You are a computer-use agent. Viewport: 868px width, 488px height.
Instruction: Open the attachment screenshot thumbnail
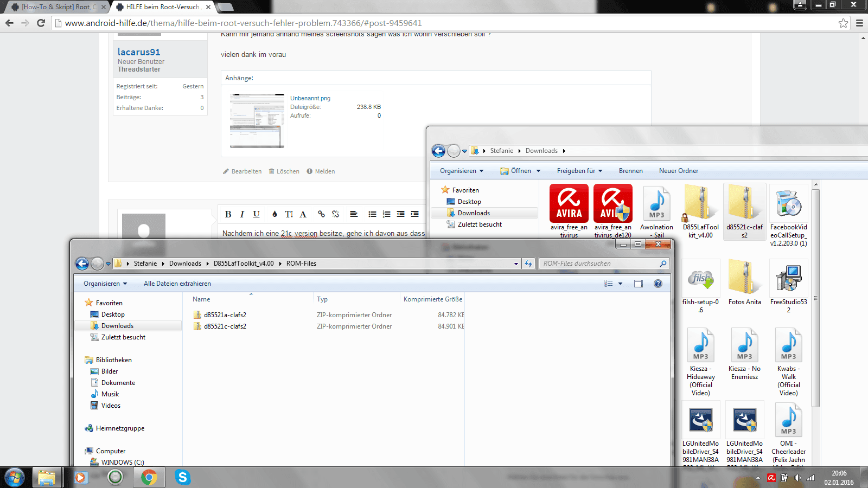pyautogui.click(x=257, y=120)
